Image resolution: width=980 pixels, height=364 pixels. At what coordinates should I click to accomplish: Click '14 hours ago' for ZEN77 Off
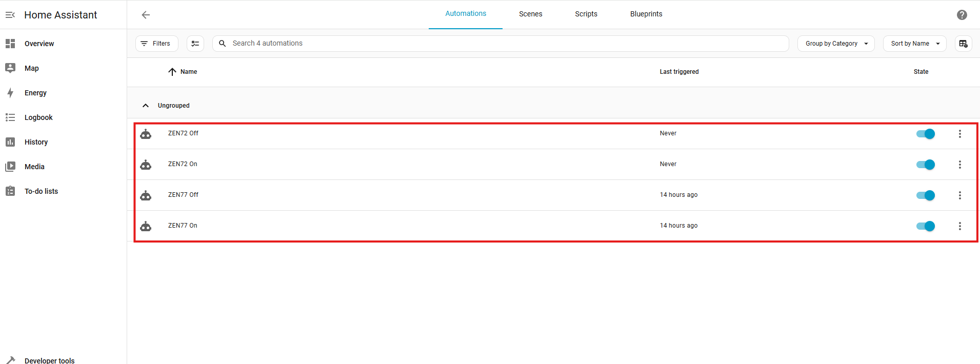pyautogui.click(x=678, y=195)
